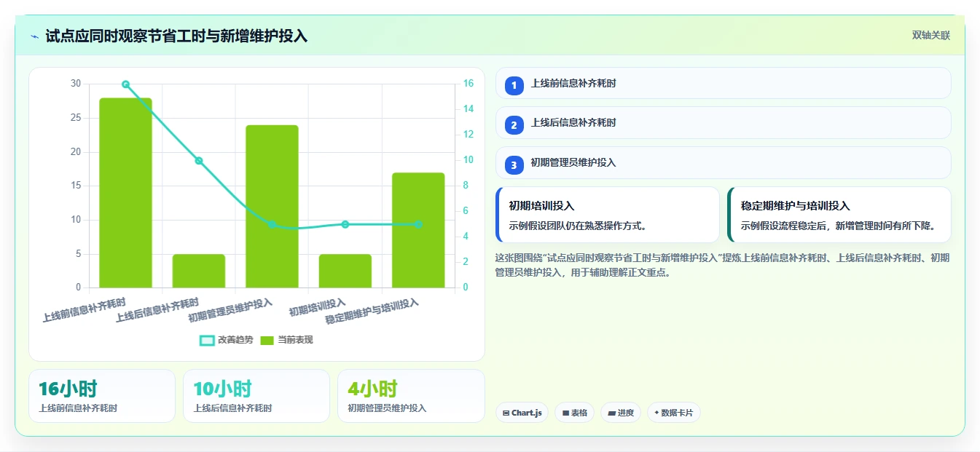Open the 上线前信息补齐耗时 list row
980x452 pixels.
click(723, 83)
